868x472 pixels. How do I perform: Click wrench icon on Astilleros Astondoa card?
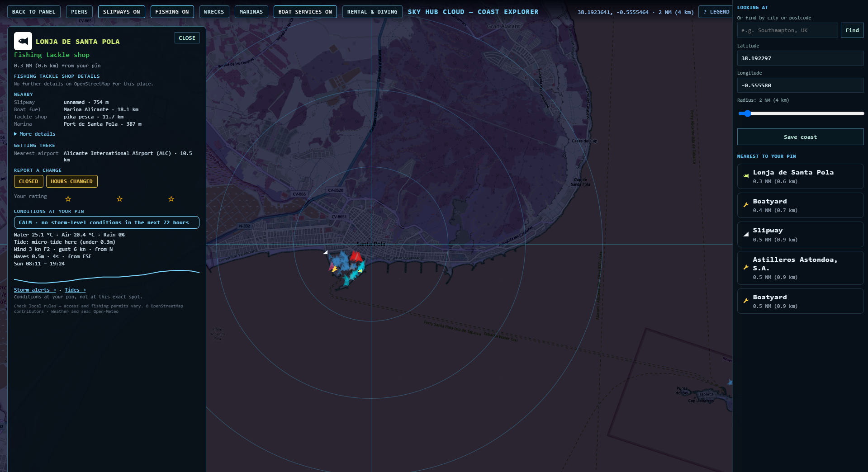(746, 267)
